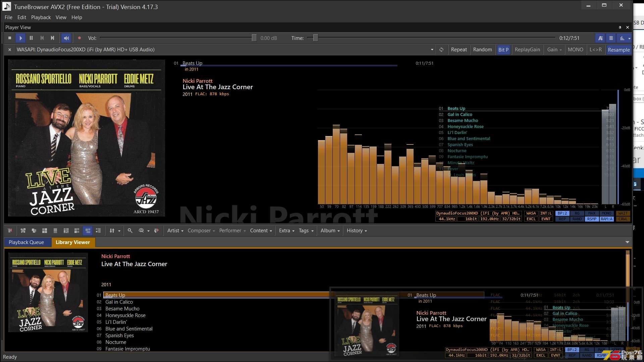Image resolution: width=644 pixels, height=362 pixels.
Task: Toggle MONO output
Action: 576,50
